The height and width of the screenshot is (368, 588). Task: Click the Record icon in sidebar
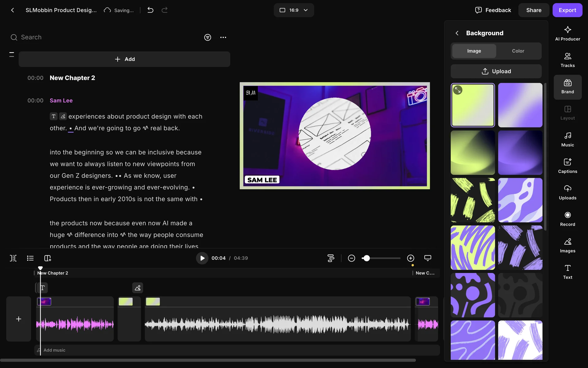[x=567, y=219]
